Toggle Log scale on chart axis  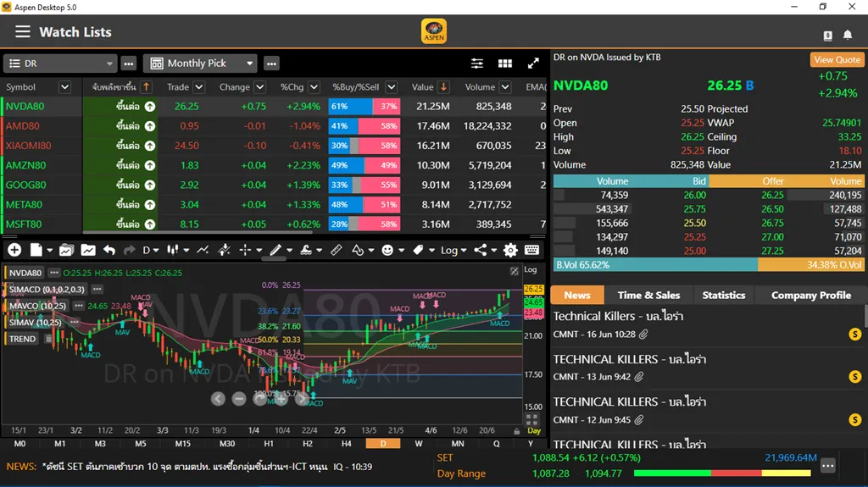531,269
